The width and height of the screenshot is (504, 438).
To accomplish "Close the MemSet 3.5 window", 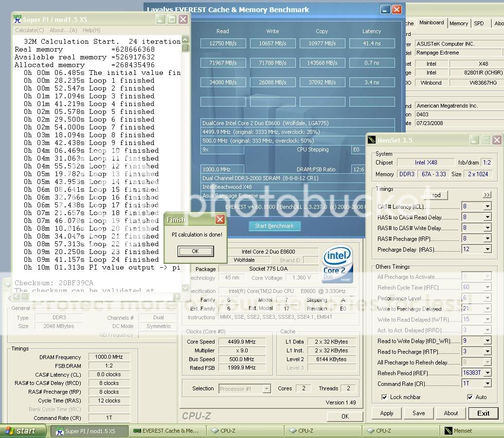I will 497,140.
